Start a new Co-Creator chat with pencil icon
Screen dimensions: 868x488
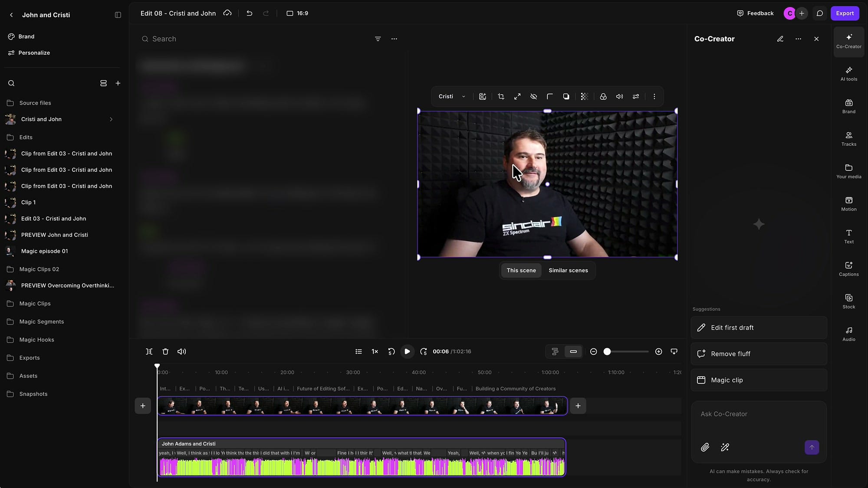780,39
